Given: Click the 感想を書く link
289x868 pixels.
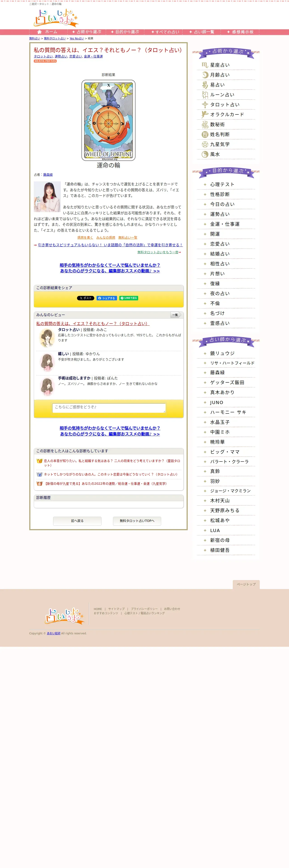Looking at the screenshot, I should click(85, 238).
